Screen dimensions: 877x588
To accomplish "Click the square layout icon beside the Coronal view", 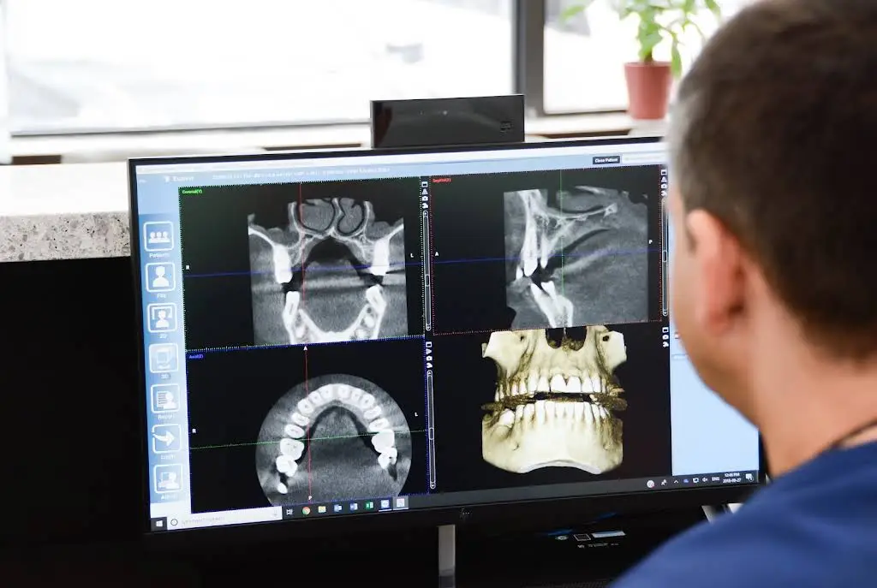I will point(425,185).
